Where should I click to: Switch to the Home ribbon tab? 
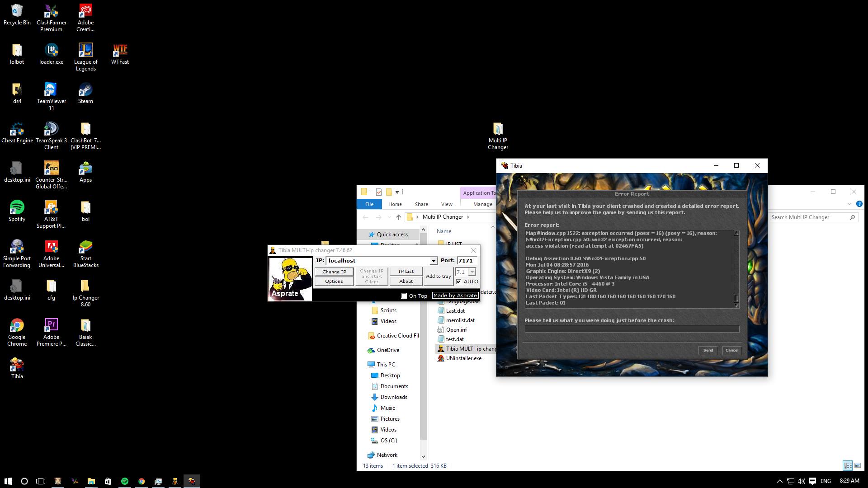coord(395,204)
